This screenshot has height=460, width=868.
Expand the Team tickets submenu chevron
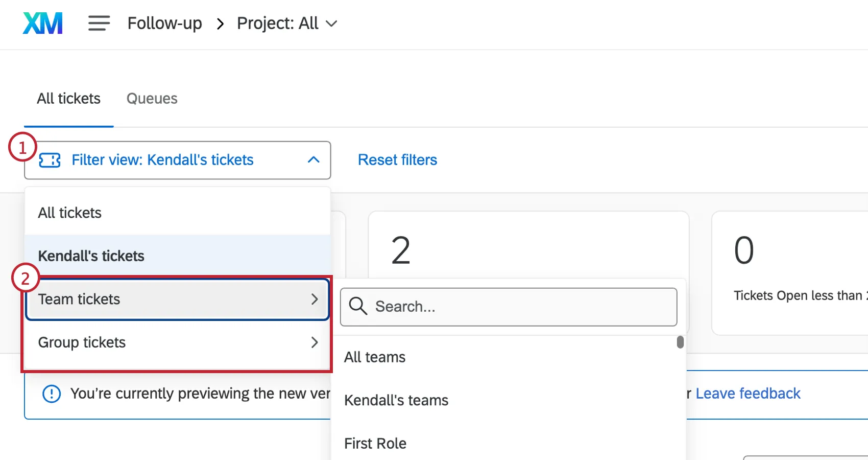[315, 300]
